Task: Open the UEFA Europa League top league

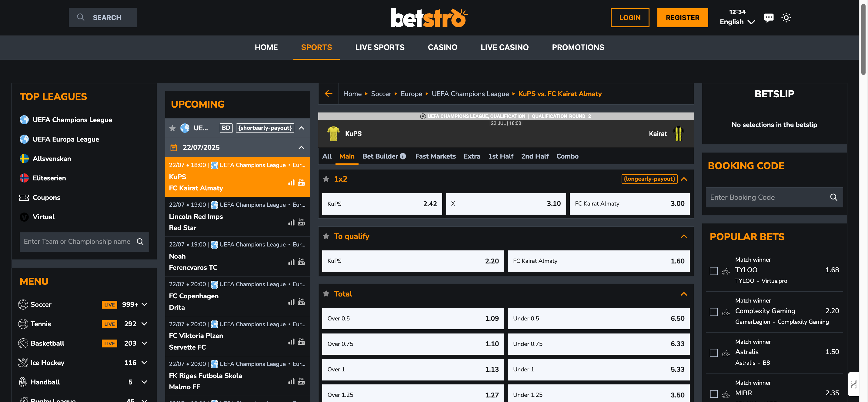Action: (x=66, y=139)
